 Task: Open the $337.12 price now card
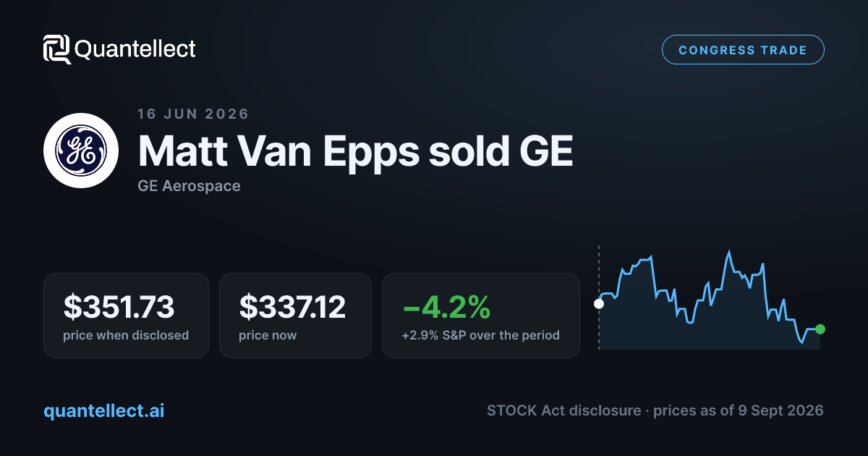295,316
